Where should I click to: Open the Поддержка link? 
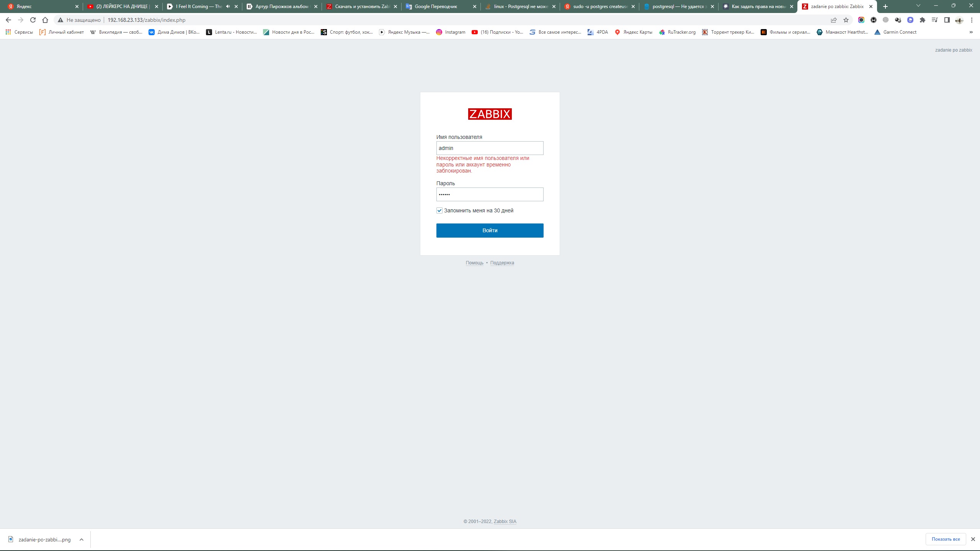(x=502, y=263)
